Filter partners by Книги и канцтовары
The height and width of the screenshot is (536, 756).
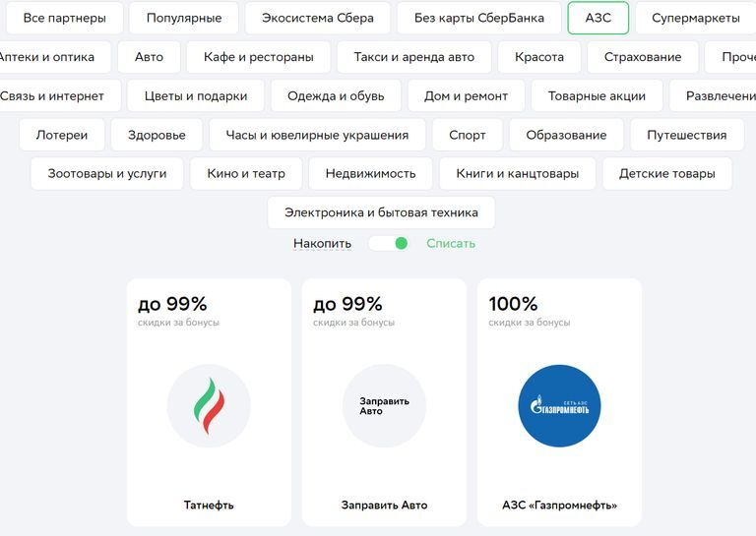click(x=518, y=173)
